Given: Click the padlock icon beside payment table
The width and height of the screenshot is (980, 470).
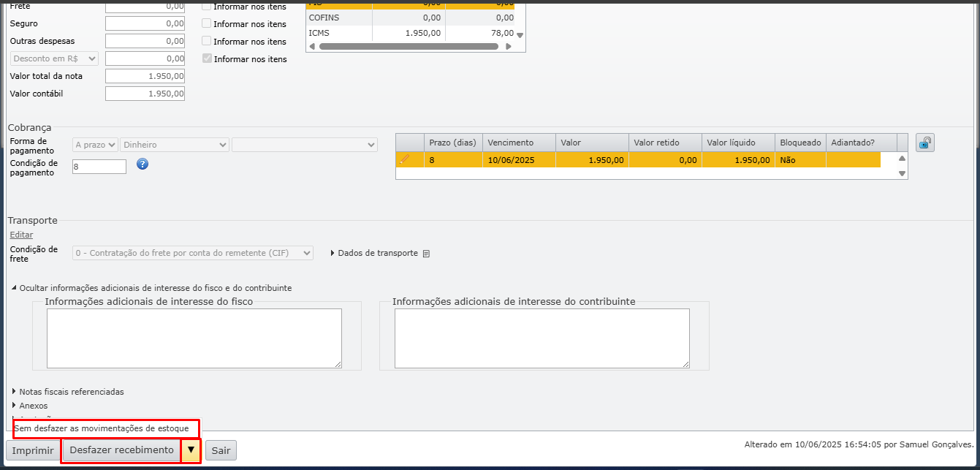Looking at the screenshot, I should [x=925, y=143].
